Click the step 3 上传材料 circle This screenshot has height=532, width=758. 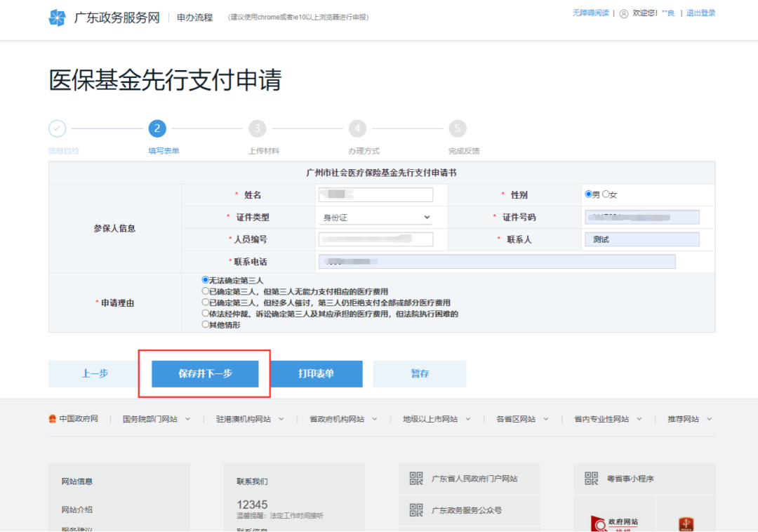(x=257, y=128)
